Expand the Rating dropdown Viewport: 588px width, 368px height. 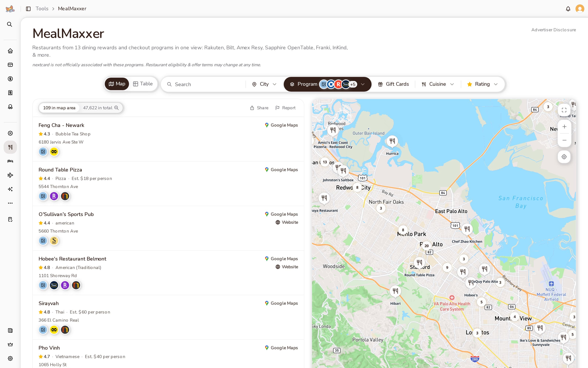(483, 84)
